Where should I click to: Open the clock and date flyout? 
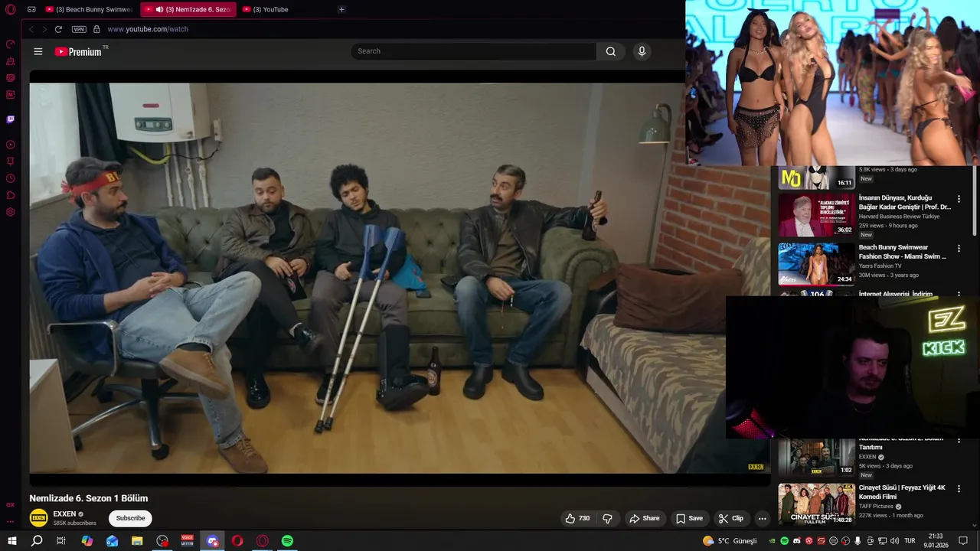point(935,541)
